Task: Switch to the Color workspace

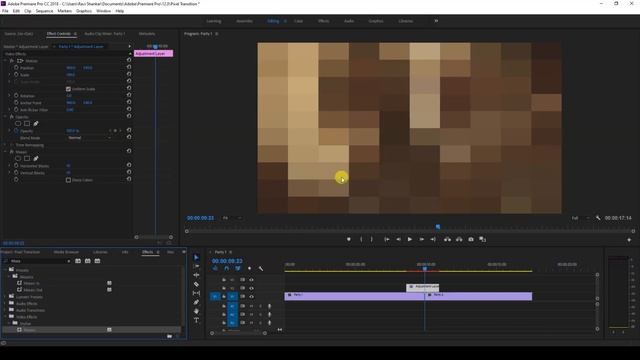Action: pyautogui.click(x=298, y=21)
